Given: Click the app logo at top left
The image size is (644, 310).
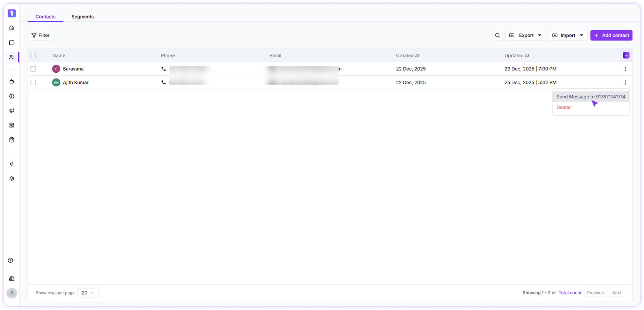Looking at the screenshot, I should [12, 13].
